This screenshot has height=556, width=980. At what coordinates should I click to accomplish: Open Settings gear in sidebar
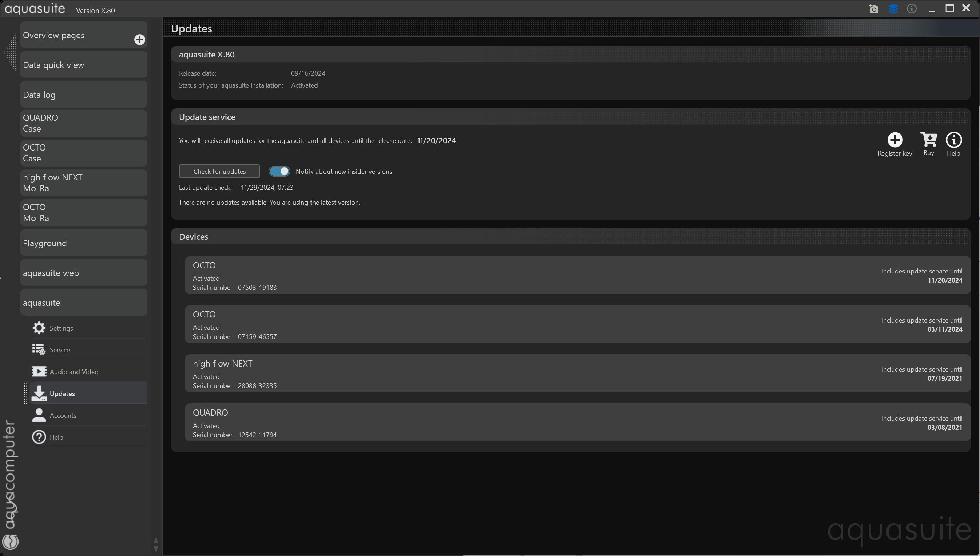pos(39,328)
